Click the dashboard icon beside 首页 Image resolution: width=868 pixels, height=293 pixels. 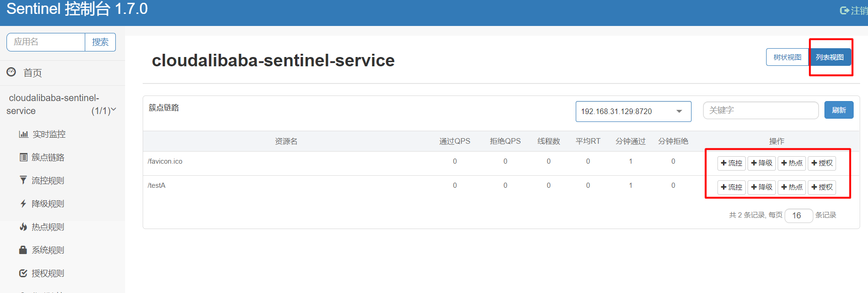point(11,72)
